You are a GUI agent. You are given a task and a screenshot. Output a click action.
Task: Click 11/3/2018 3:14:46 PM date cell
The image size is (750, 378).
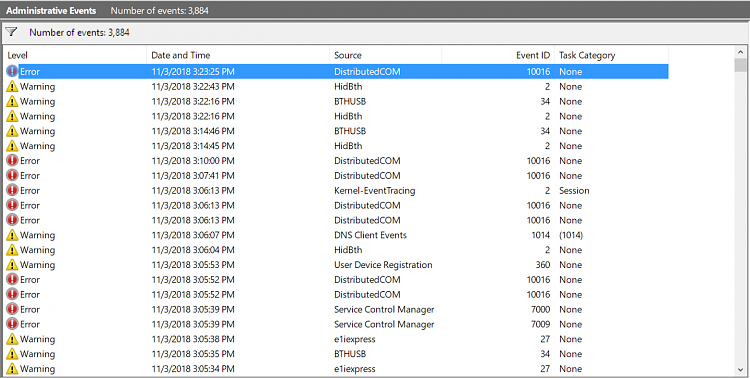193,131
